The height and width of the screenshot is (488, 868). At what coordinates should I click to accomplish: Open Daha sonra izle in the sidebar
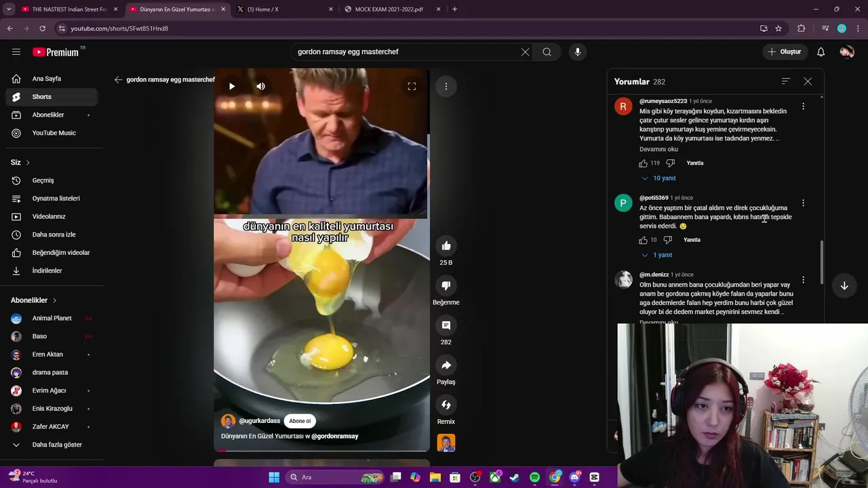point(52,235)
